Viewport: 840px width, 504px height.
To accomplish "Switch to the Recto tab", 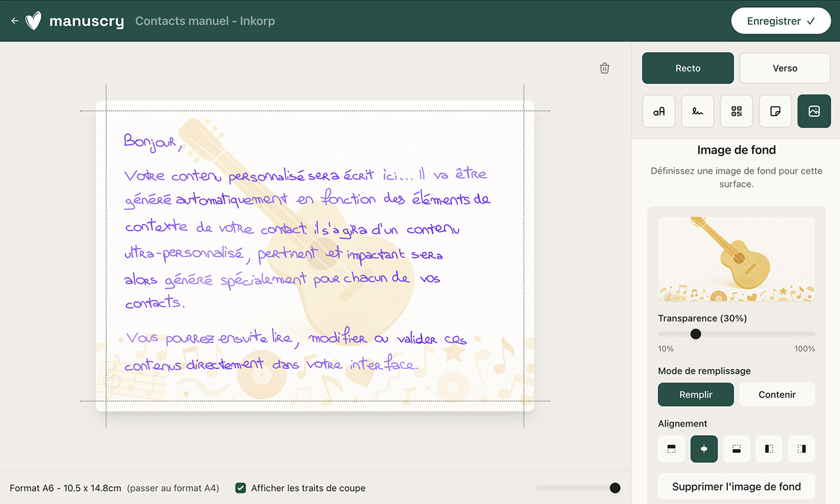I will pyautogui.click(x=688, y=68).
